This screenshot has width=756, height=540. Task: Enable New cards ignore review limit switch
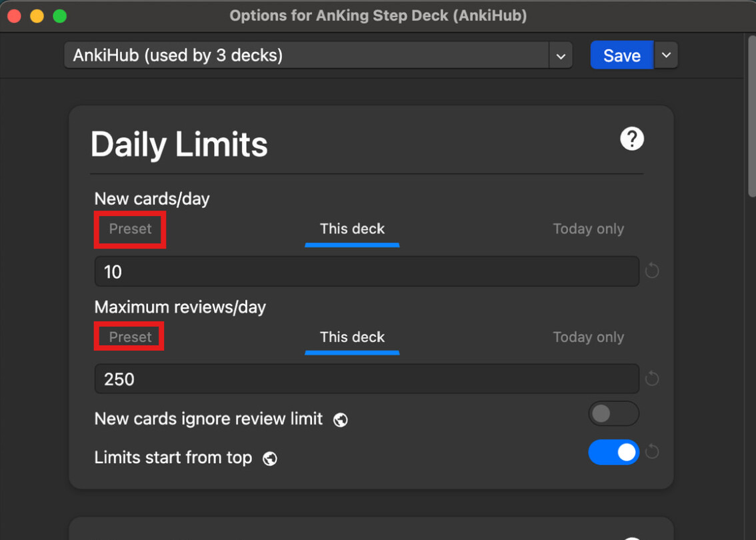613,414
